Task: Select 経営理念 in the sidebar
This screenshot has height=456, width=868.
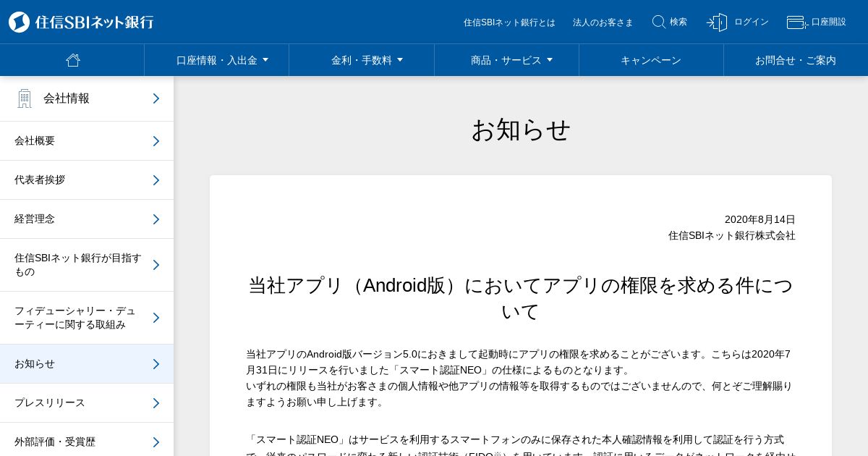Action: (x=87, y=219)
